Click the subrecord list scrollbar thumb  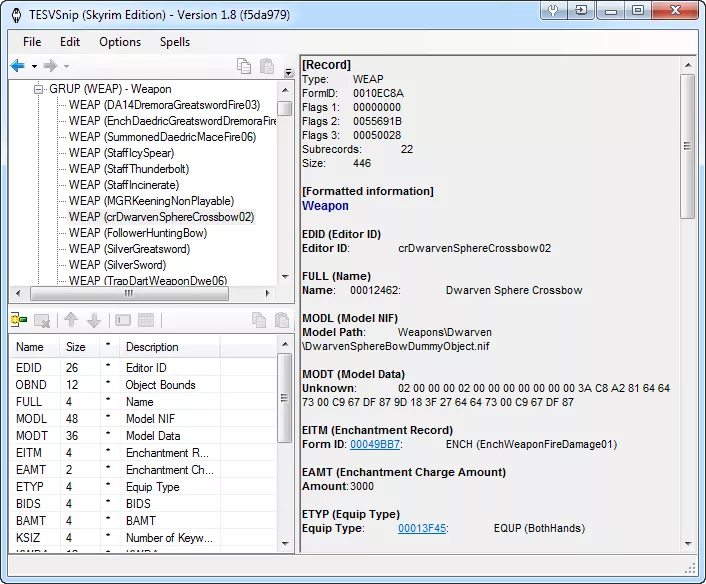pyautogui.click(x=285, y=398)
